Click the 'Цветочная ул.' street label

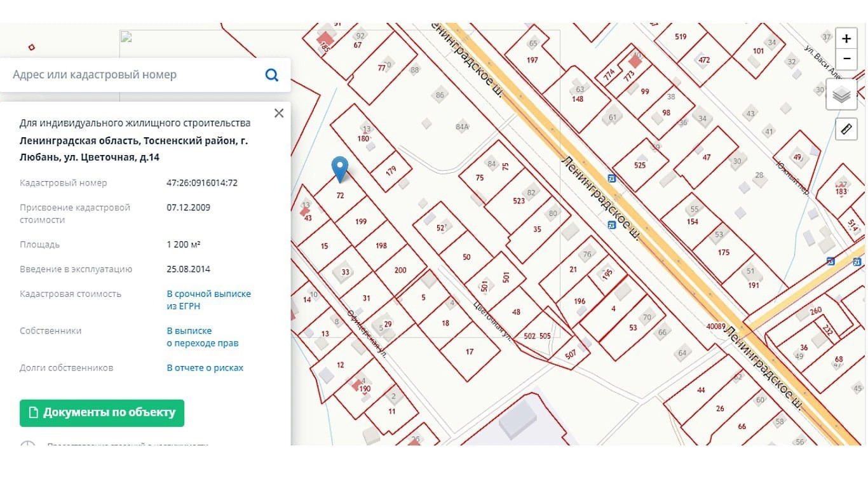[494, 321]
